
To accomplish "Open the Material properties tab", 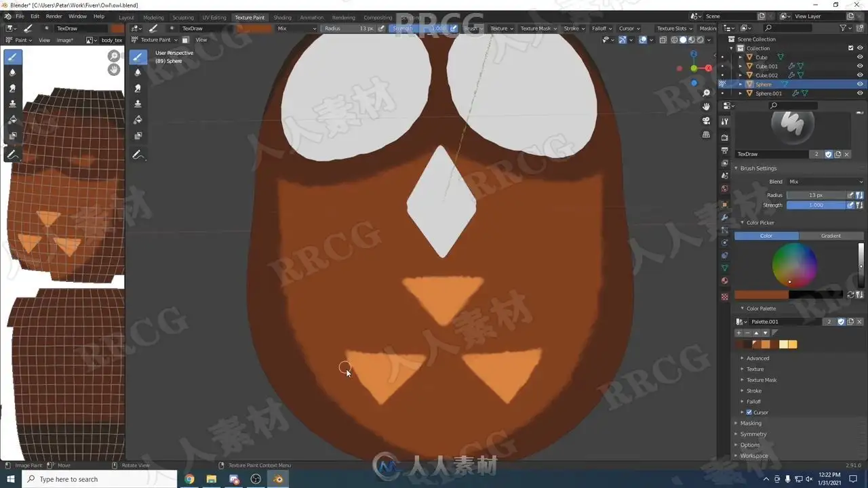I will [724, 281].
